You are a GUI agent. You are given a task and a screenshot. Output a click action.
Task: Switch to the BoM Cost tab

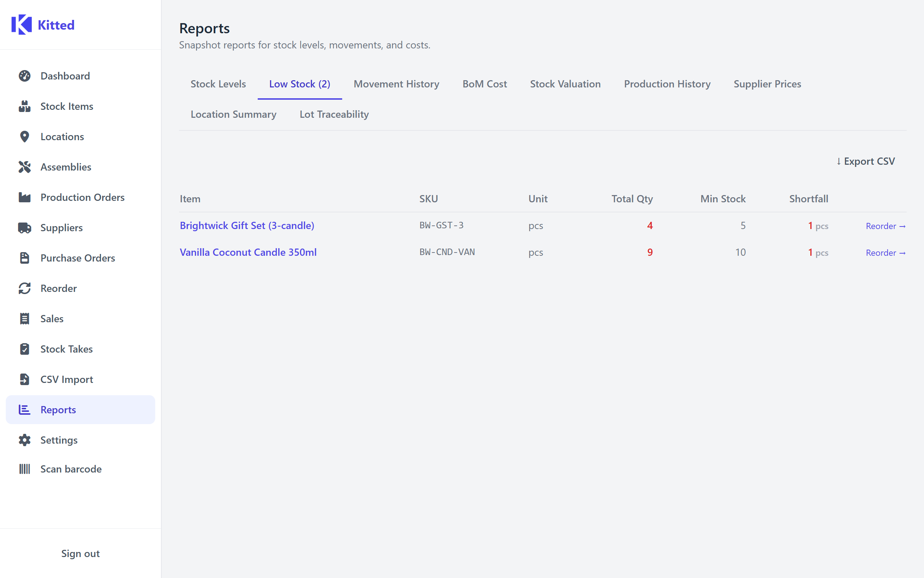click(484, 84)
